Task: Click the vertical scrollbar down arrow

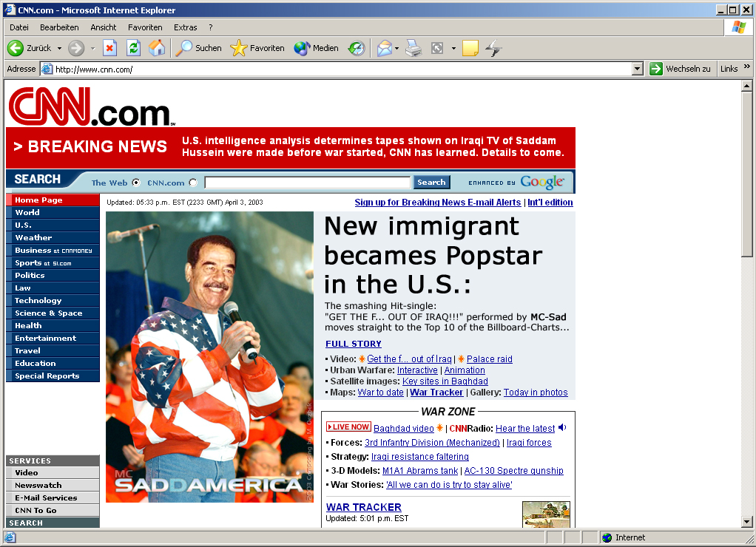Action: (746, 521)
